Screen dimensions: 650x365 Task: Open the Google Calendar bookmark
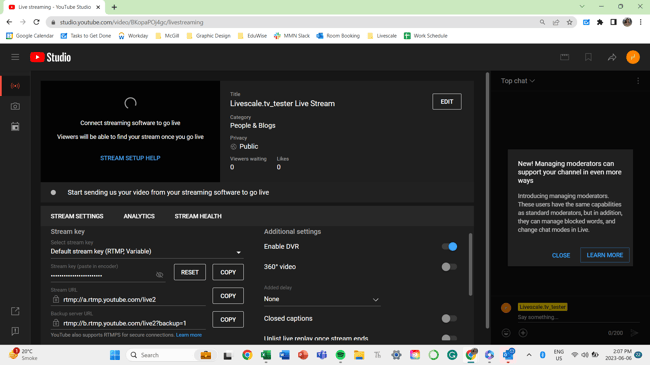[x=30, y=36]
